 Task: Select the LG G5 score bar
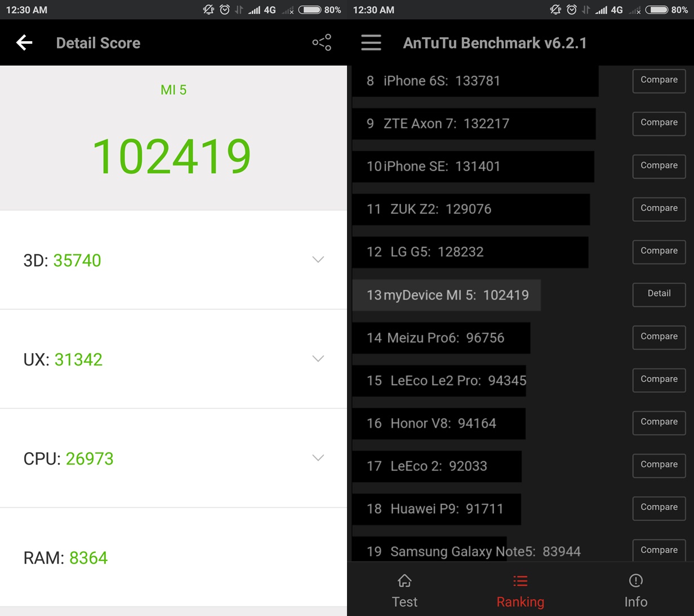pyautogui.click(x=470, y=252)
